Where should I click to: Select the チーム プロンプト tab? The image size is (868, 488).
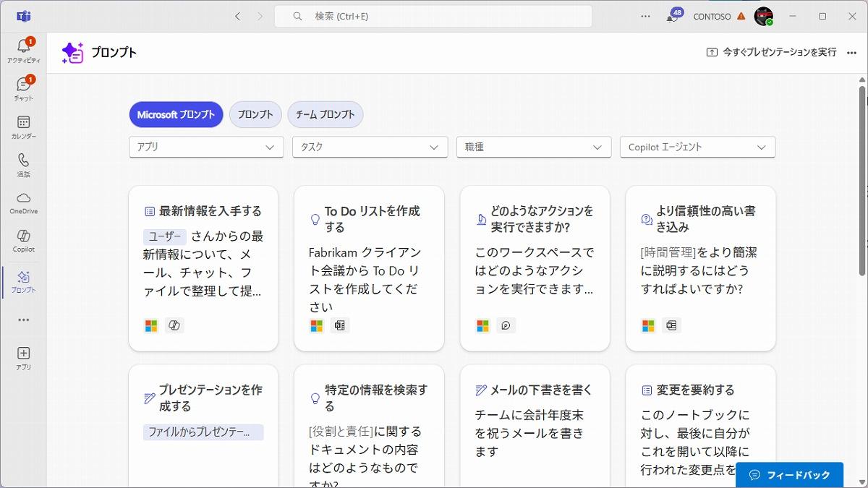click(325, 114)
